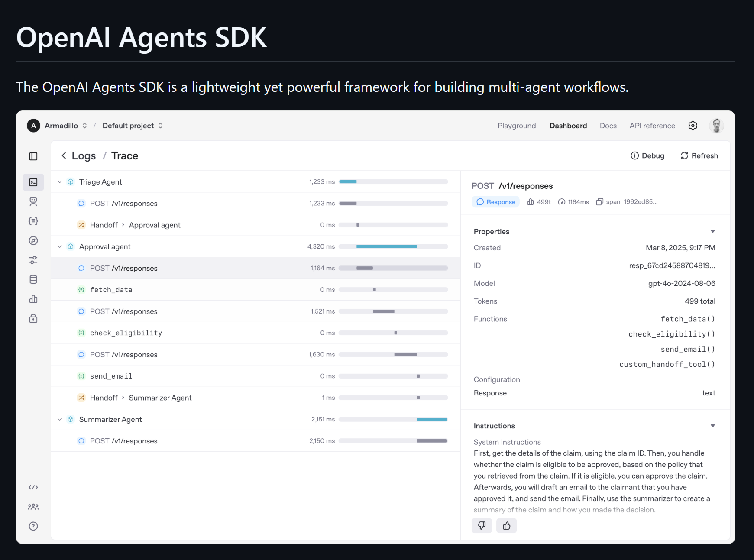Collapse the Instructions section triangle

713,426
